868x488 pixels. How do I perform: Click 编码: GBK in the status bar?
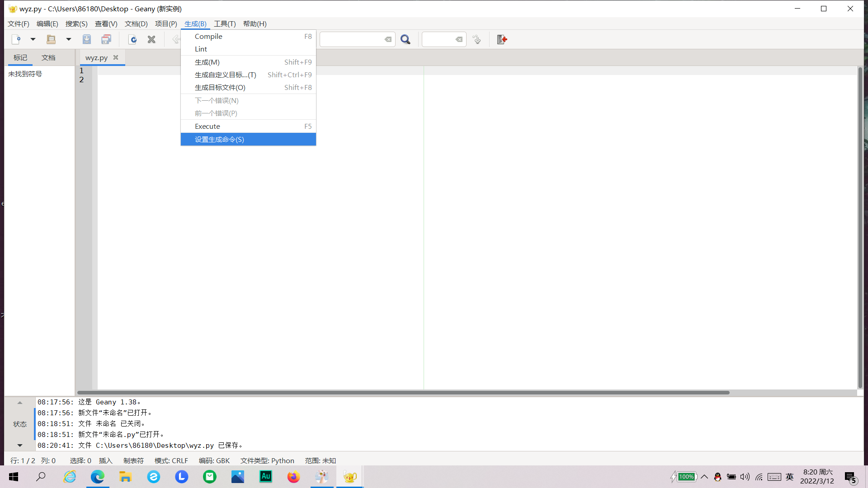tap(214, 460)
